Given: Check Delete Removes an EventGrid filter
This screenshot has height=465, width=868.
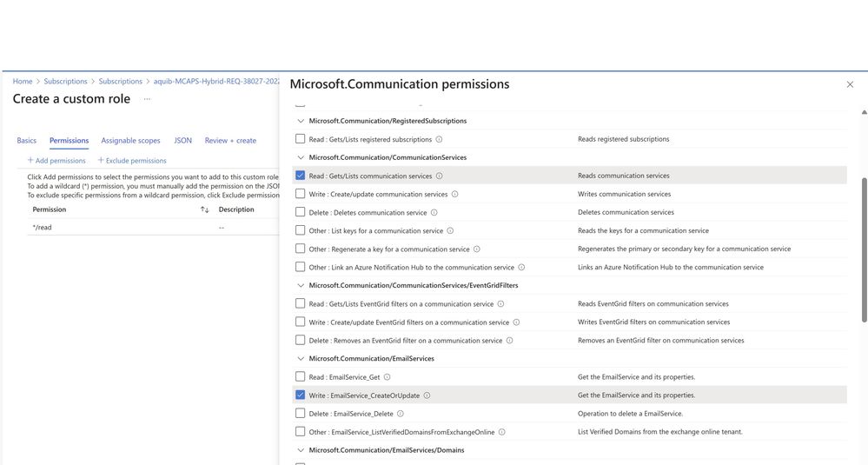Looking at the screenshot, I should (300, 340).
